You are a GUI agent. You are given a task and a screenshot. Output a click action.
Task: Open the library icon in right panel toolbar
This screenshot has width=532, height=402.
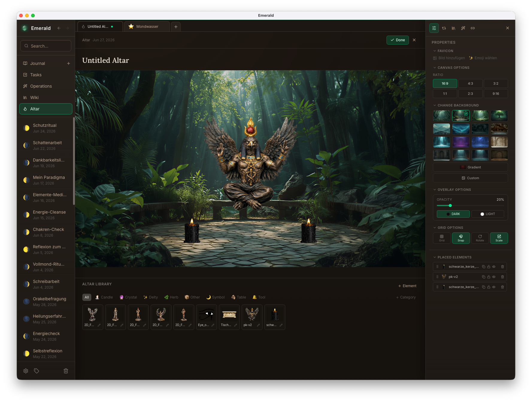(454, 28)
